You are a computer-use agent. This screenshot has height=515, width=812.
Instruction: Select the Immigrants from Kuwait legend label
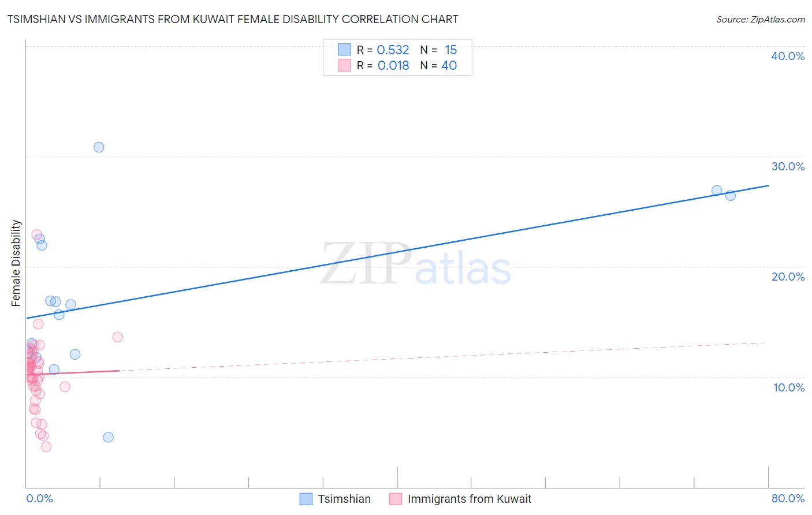[x=469, y=499]
